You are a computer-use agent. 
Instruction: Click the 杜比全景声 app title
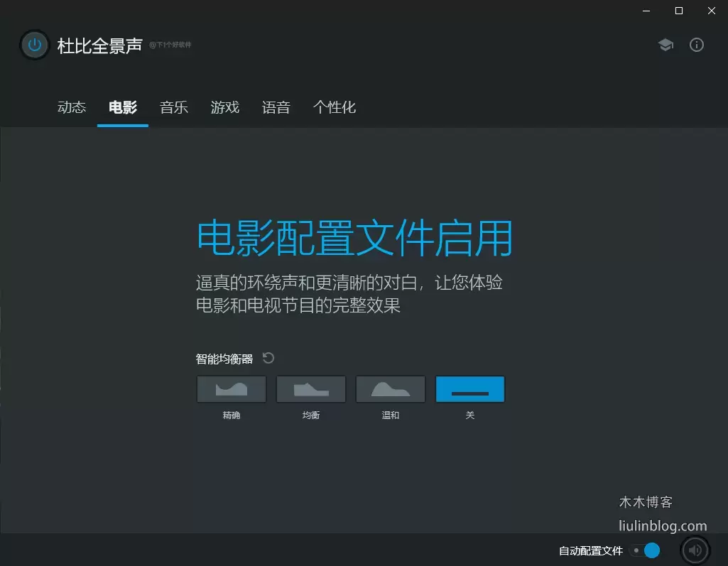(x=100, y=46)
